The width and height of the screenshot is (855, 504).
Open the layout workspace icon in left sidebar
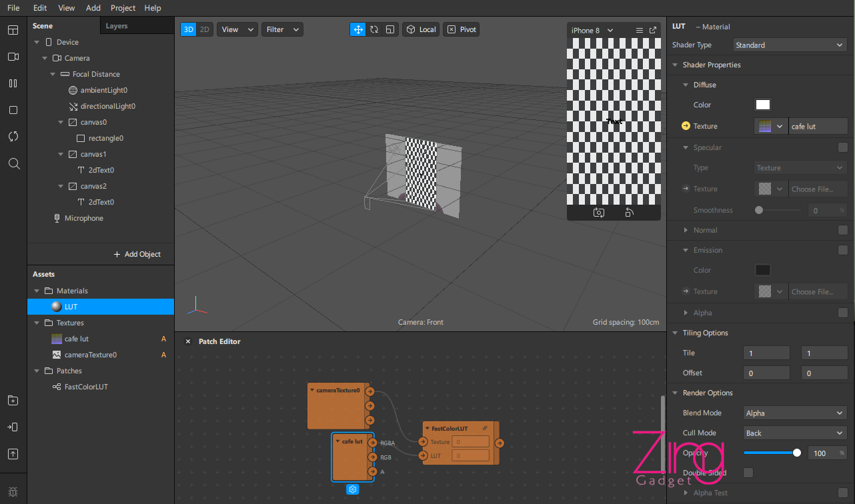[x=13, y=30]
